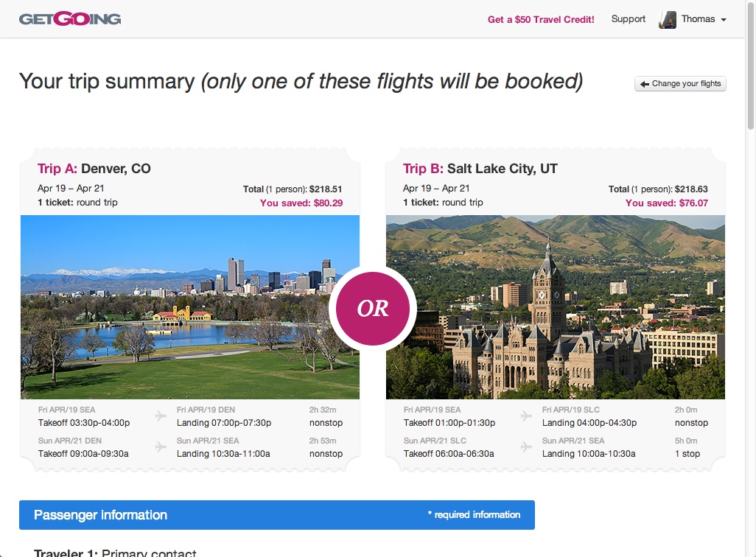Click Trip A outbound flight plane icon
Viewport: 756px width, 557px height.
coord(161,416)
